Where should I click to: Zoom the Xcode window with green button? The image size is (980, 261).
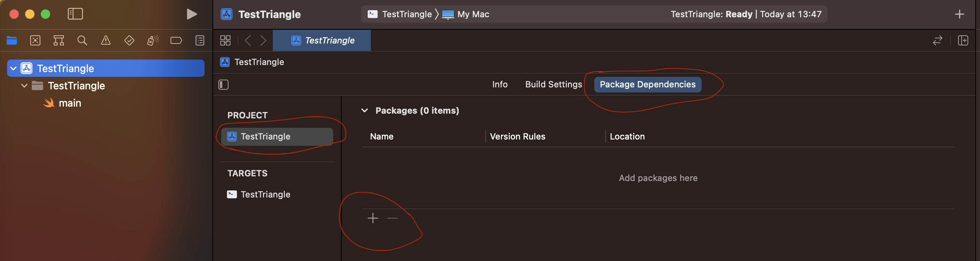45,14
